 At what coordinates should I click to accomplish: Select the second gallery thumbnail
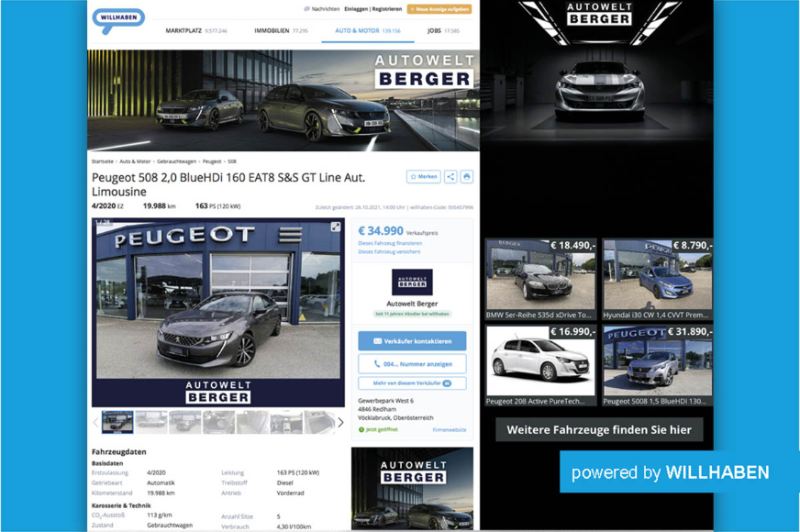tap(151, 422)
